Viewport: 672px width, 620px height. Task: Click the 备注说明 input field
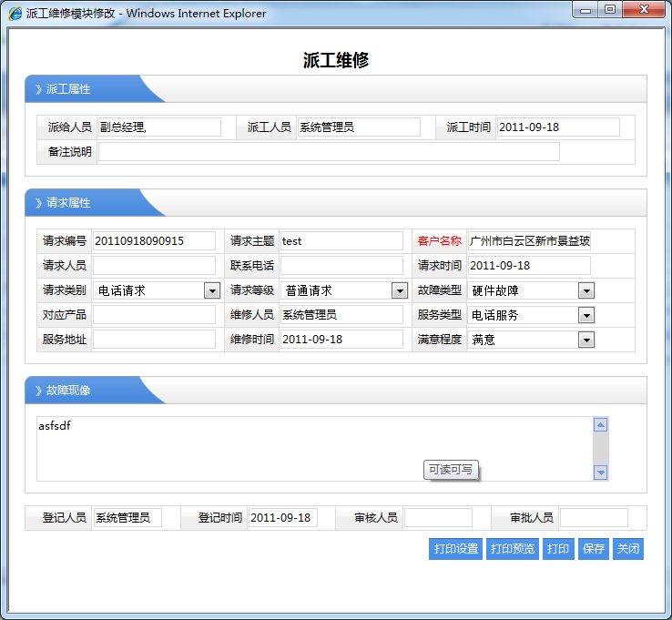coord(328,152)
